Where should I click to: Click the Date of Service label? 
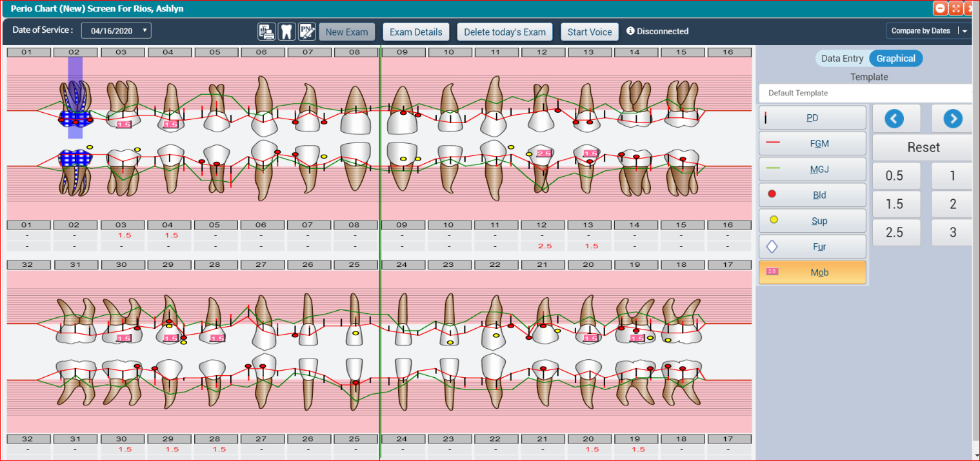pos(43,30)
